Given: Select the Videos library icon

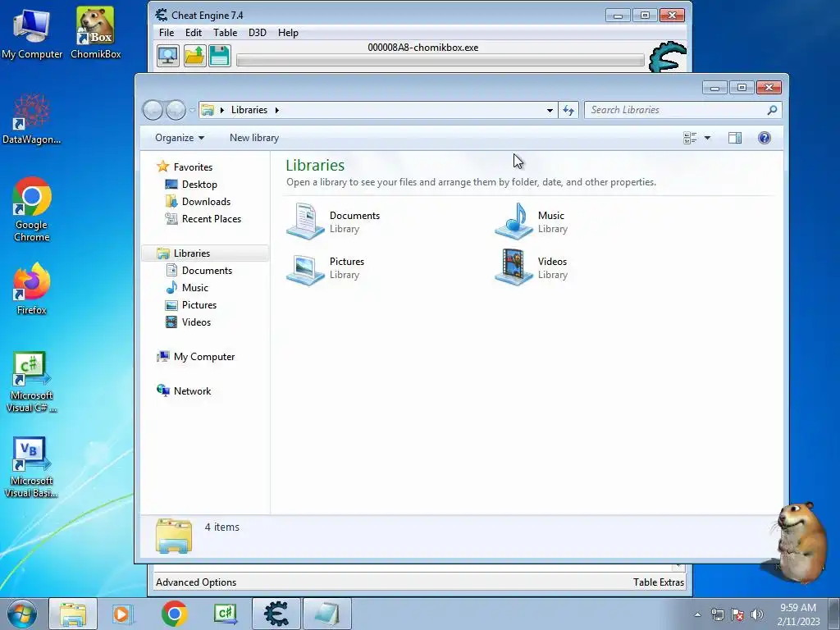Looking at the screenshot, I should click(x=514, y=267).
